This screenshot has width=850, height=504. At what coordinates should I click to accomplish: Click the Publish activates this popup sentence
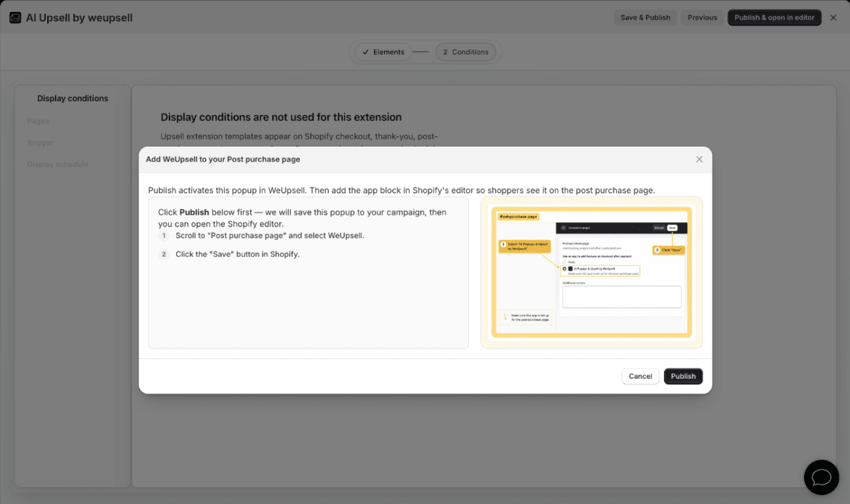pyautogui.click(x=401, y=190)
